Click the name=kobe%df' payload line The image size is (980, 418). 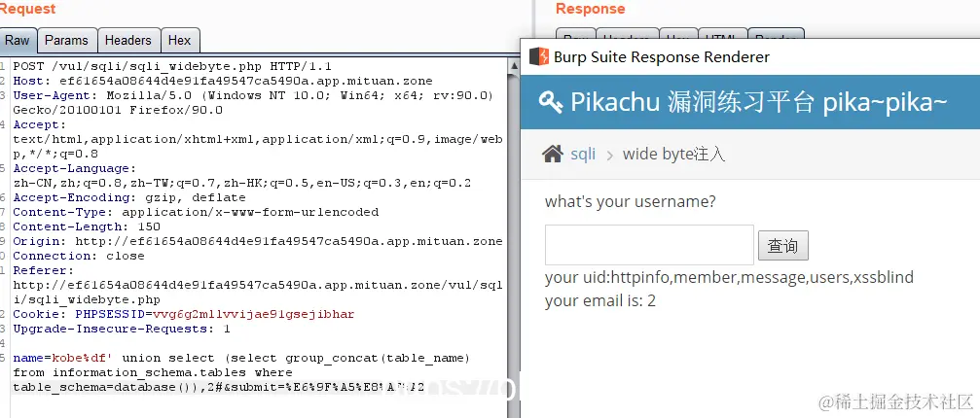tap(241, 358)
